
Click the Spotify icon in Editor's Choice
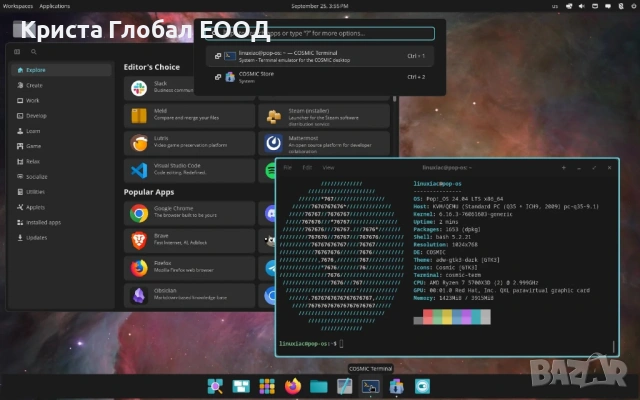(x=271, y=171)
